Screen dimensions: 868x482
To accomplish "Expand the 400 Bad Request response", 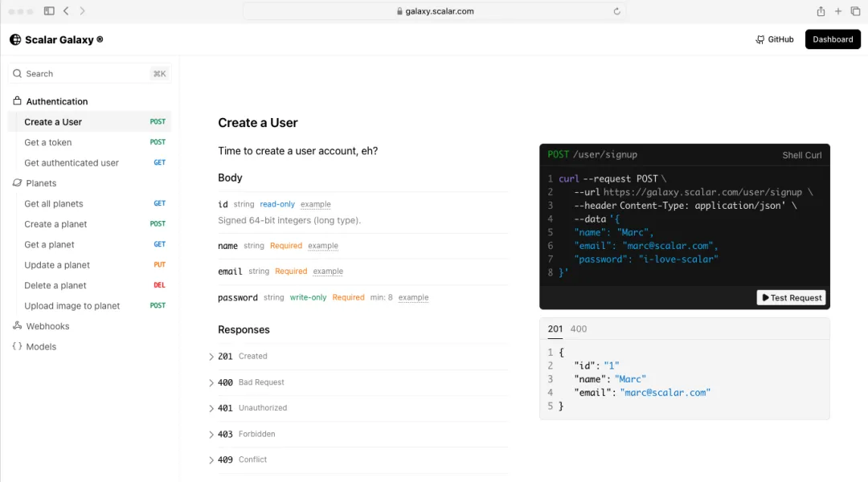I will (211, 382).
